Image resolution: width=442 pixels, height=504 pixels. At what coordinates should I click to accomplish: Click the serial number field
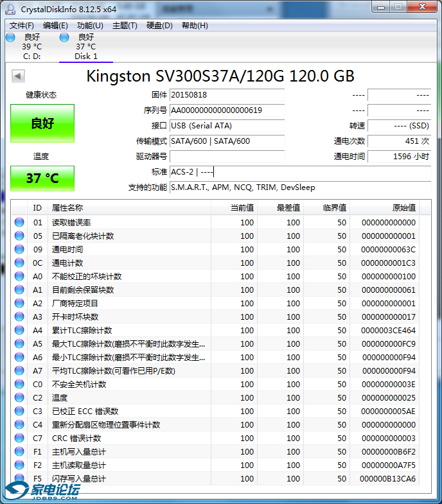pos(227,110)
